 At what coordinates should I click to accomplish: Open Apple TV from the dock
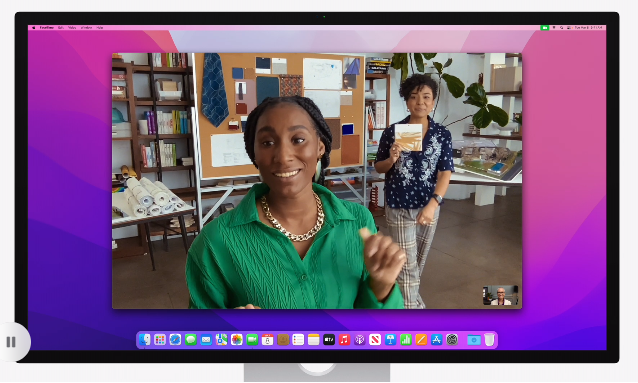coord(329,340)
